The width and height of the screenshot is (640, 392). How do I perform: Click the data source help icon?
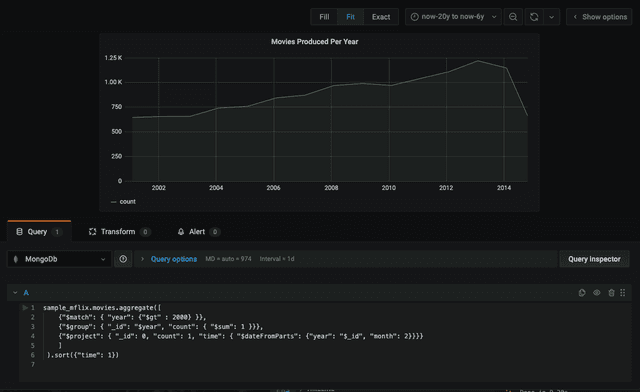[x=123, y=259]
